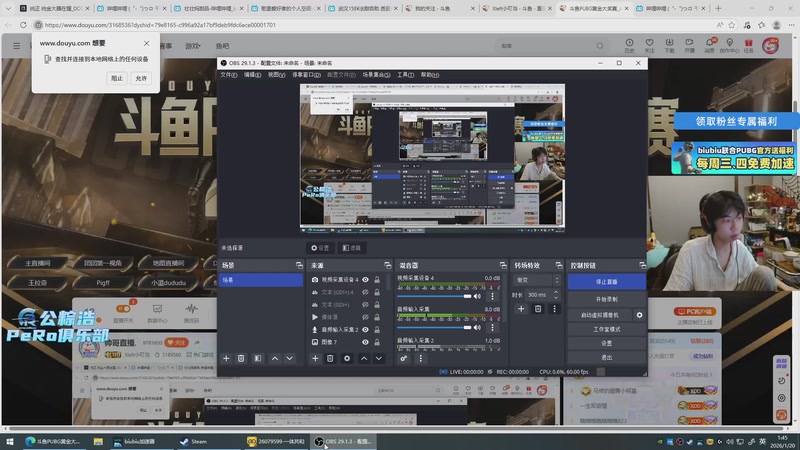Add a new scene transition
This screenshot has height=450, width=800.
pyautogui.click(x=521, y=309)
